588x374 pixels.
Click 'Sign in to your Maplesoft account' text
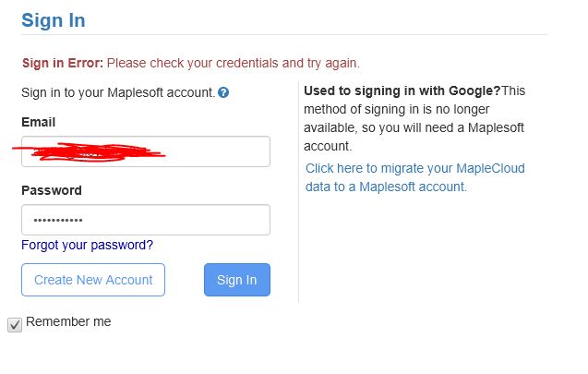pos(118,92)
